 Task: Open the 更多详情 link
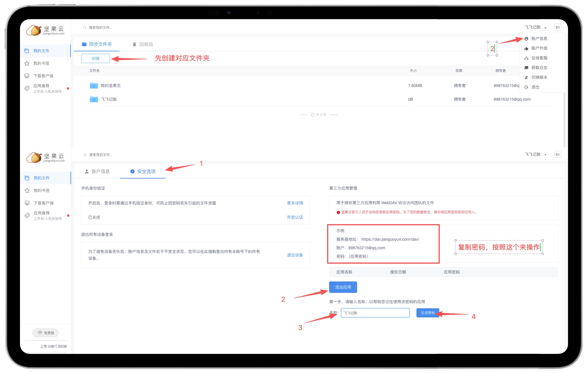tap(295, 203)
